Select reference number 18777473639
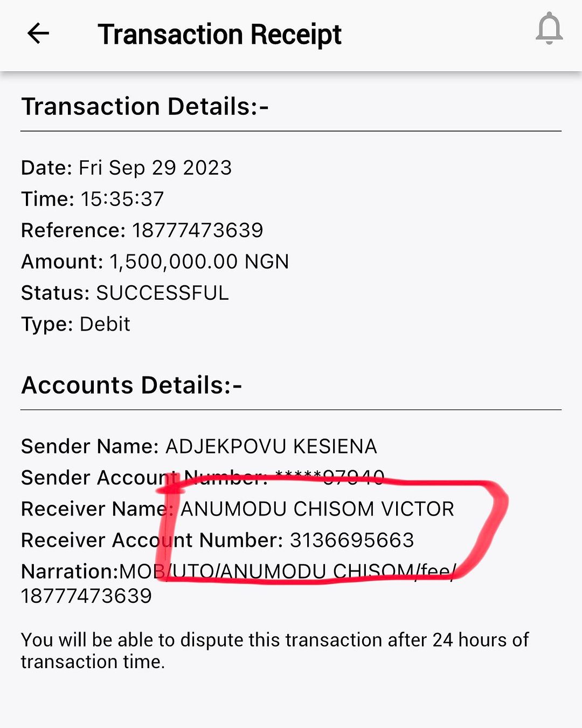 tap(198, 230)
